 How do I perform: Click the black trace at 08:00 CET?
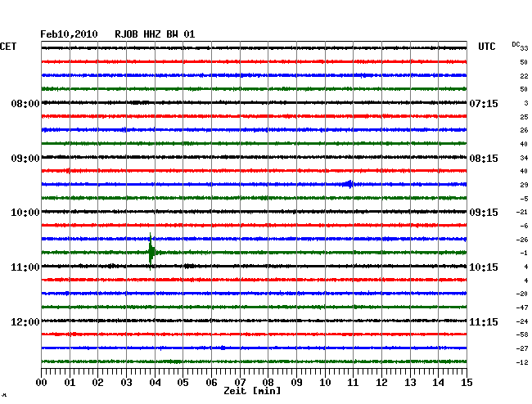254,102
